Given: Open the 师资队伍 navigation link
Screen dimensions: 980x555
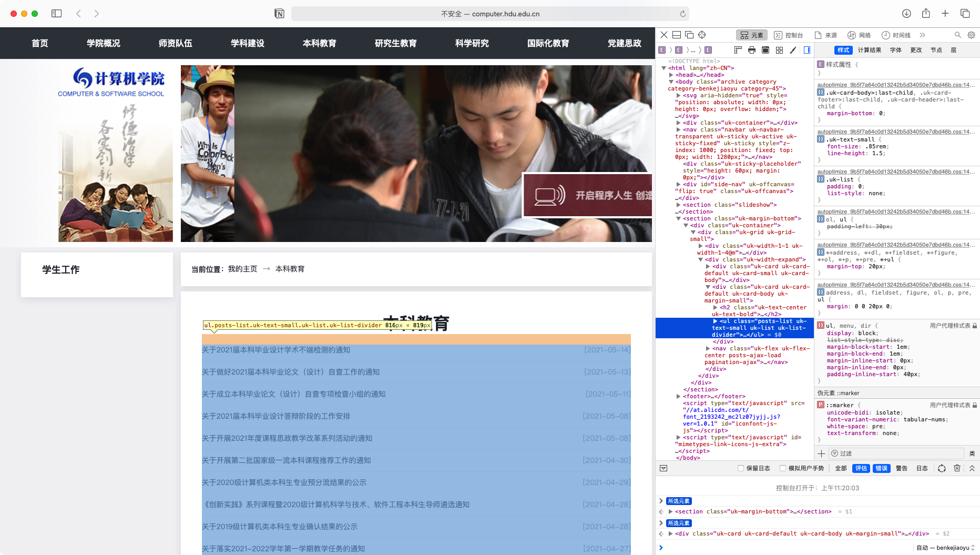Looking at the screenshot, I should click(176, 43).
